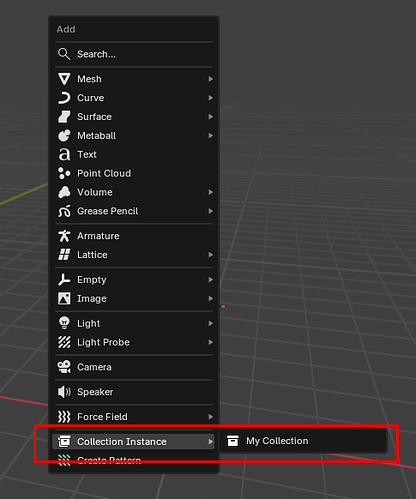Open the Mesh menu entry
The width and height of the screenshot is (416, 499).
point(134,79)
